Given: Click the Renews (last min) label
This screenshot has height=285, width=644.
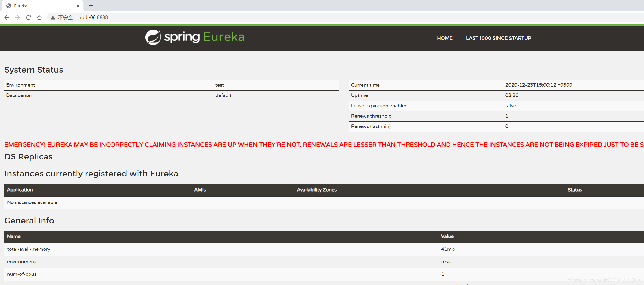Looking at the screenshot, I should tap(371, 126).
